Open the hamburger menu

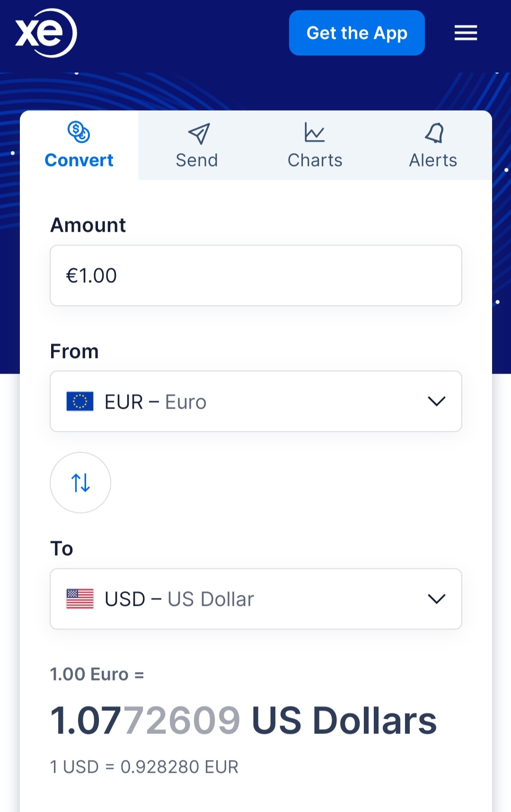(466, 33)
